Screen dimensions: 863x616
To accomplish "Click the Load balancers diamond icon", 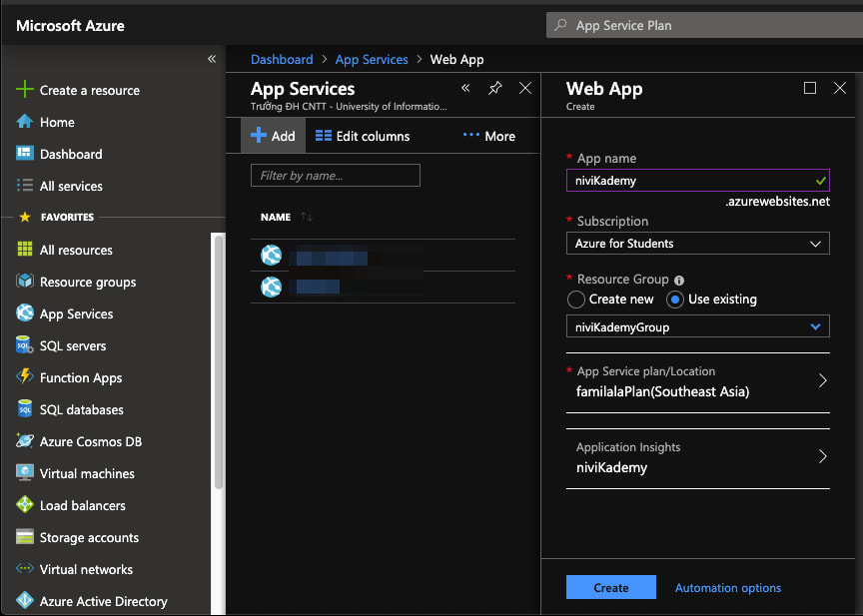I will (x=25, y=504).
